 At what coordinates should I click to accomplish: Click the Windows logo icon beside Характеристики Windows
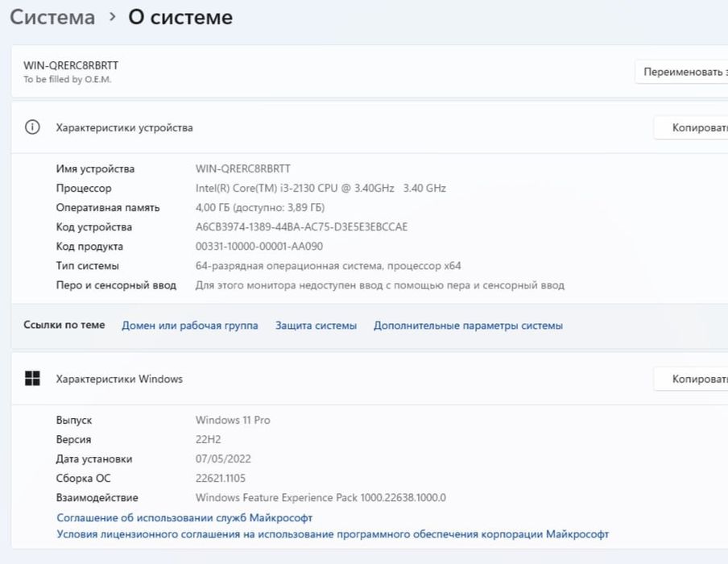[x=32, y=379]
